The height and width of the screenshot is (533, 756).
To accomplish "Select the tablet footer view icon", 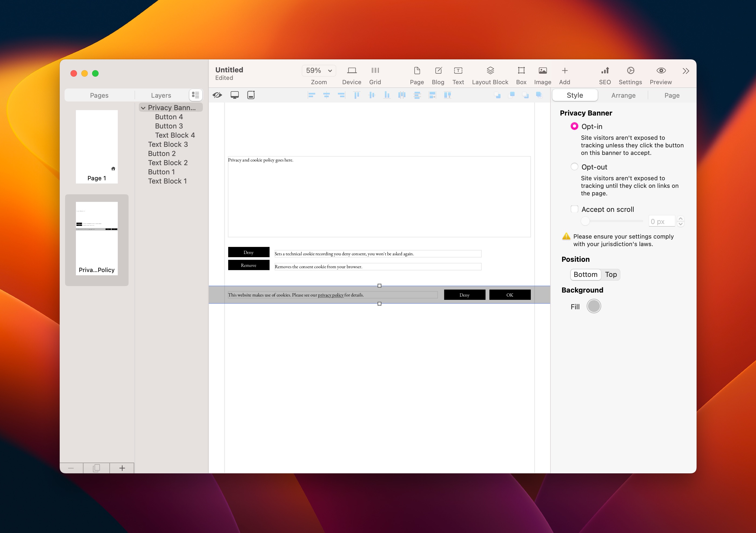I will 251,95.
